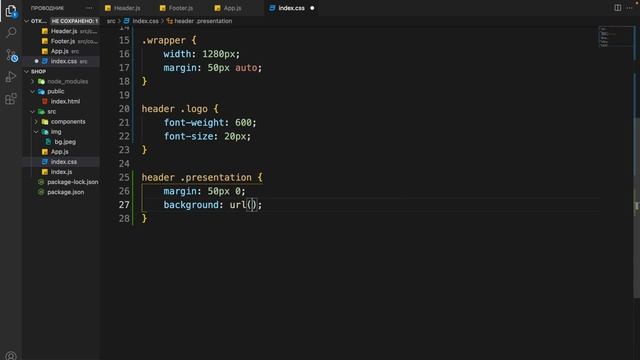
Task: Open the Run and Debug view icon
Action: [11, 77]
